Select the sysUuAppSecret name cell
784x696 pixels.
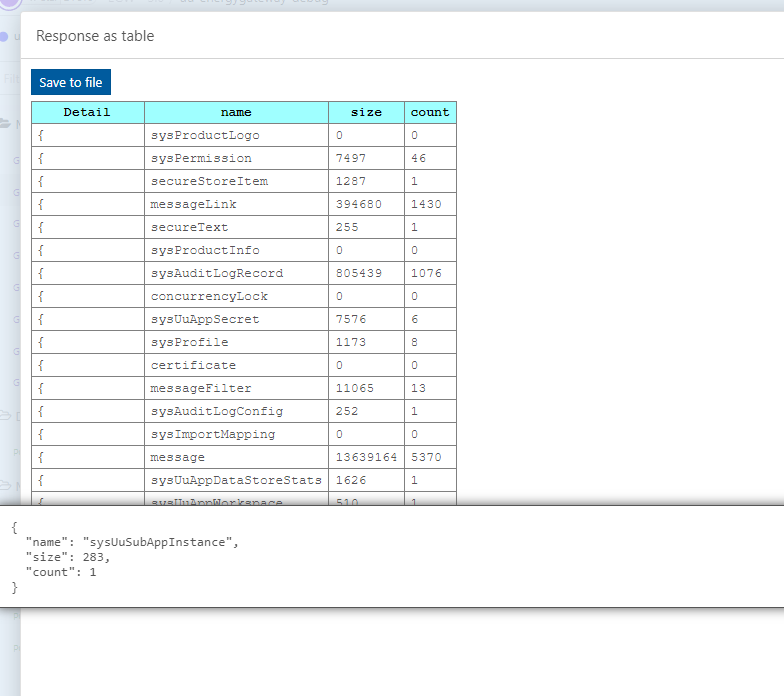[x=236, y=319]
